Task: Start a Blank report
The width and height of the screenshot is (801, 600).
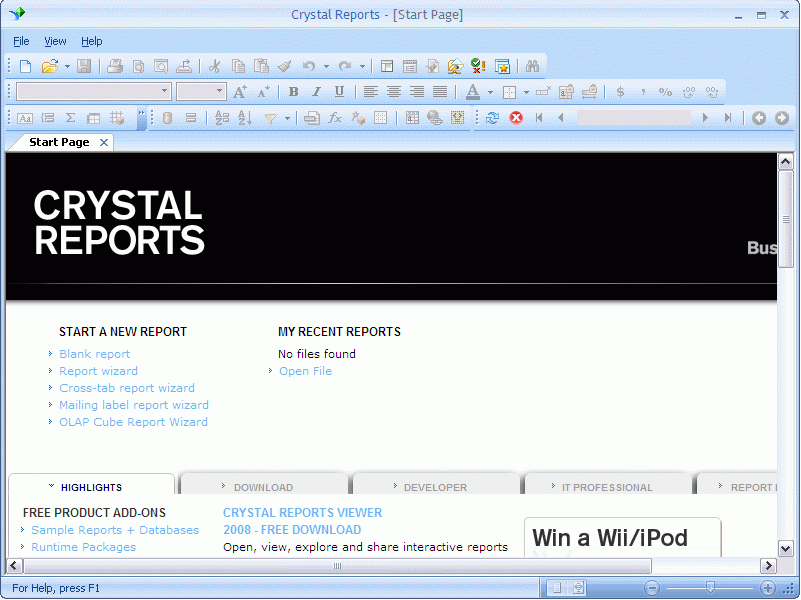Action: point(94,353)
